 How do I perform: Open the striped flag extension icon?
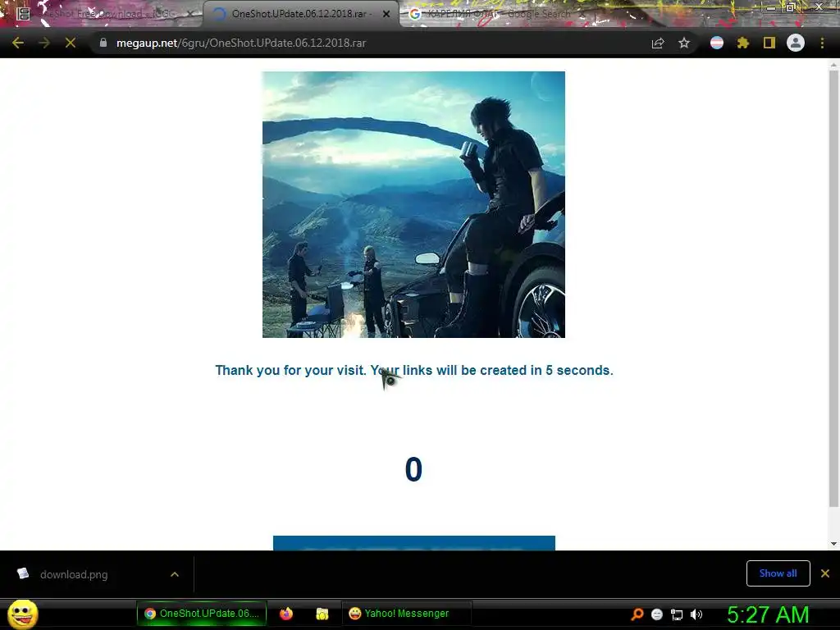pos(717,43)
